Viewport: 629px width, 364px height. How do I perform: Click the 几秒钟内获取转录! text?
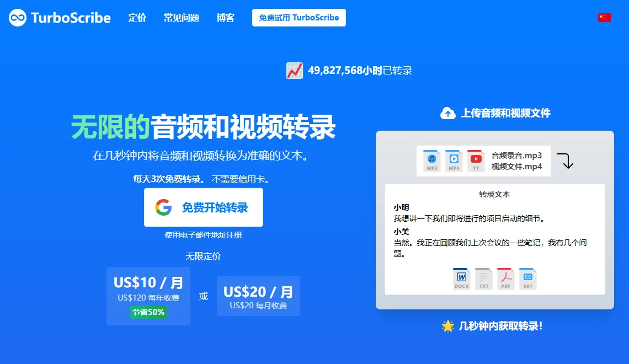point(500,326)
